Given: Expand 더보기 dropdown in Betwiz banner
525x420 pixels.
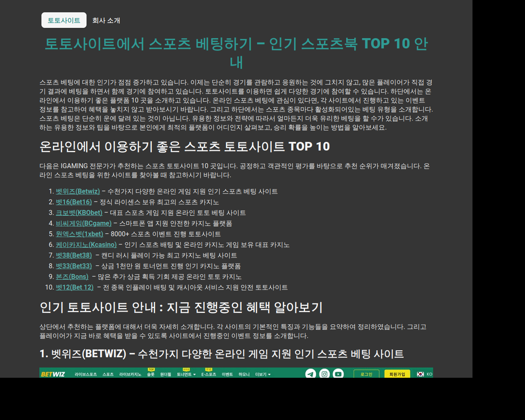Looking at the screenshot, I should click(x=263, y=374).
